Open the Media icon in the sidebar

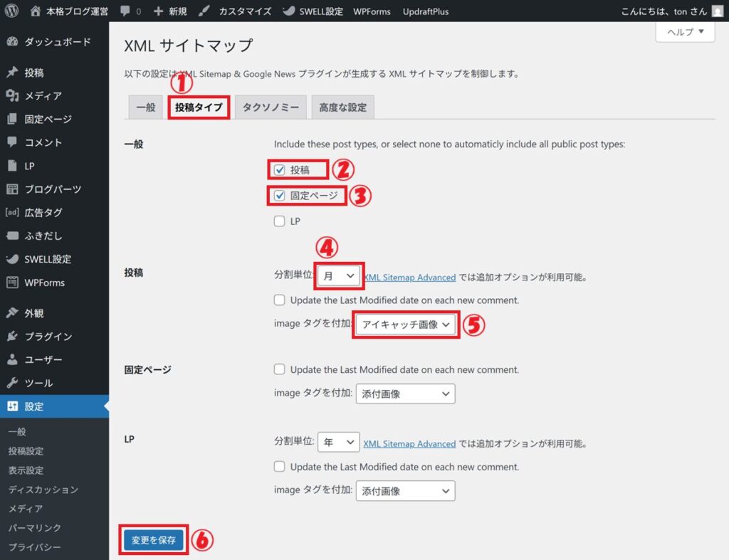12,96
